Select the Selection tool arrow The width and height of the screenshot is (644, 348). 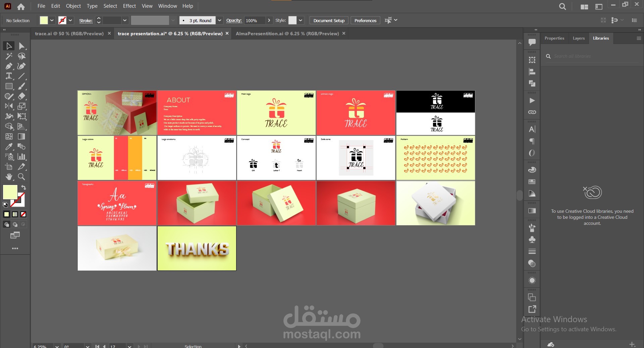tap(9, 46)
